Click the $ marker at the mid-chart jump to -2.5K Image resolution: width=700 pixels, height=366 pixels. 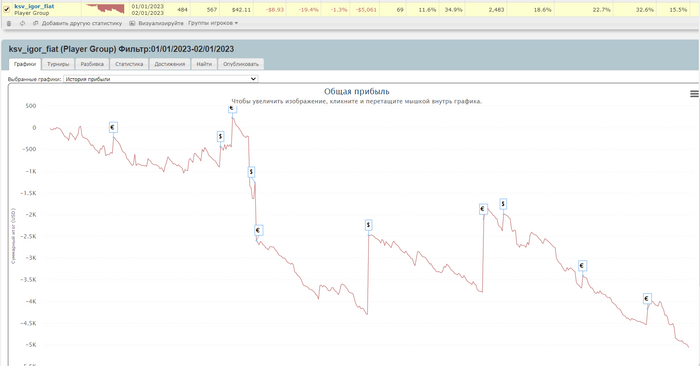pyautogui.click(x=368, y=225)
